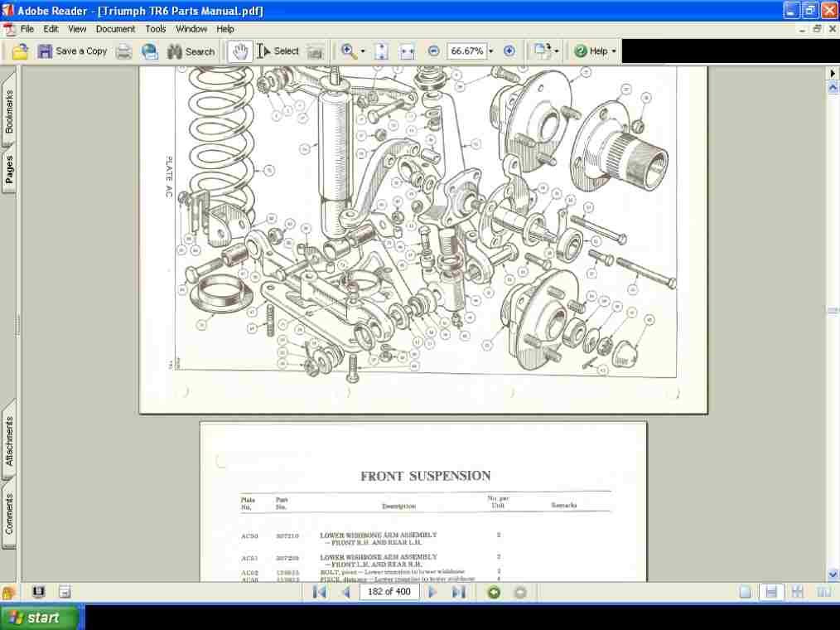This screenshot has width=840, height=630.
Task: Open the Document menu
Action: [x=115, y=28]
